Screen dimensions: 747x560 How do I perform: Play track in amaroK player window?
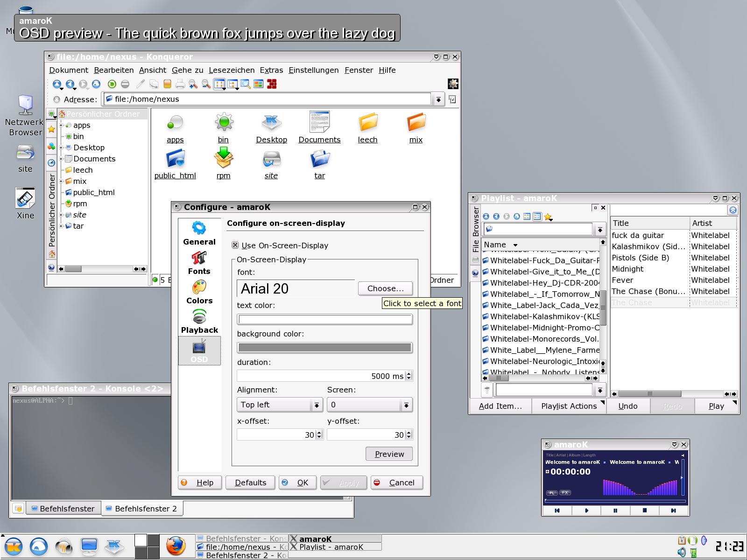586,511
